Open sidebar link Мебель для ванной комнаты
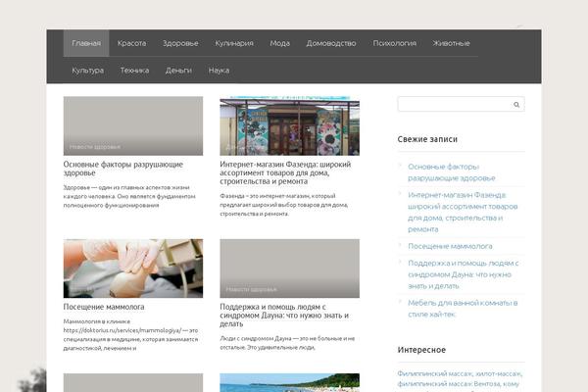588x392 pixels. point(463,309)
